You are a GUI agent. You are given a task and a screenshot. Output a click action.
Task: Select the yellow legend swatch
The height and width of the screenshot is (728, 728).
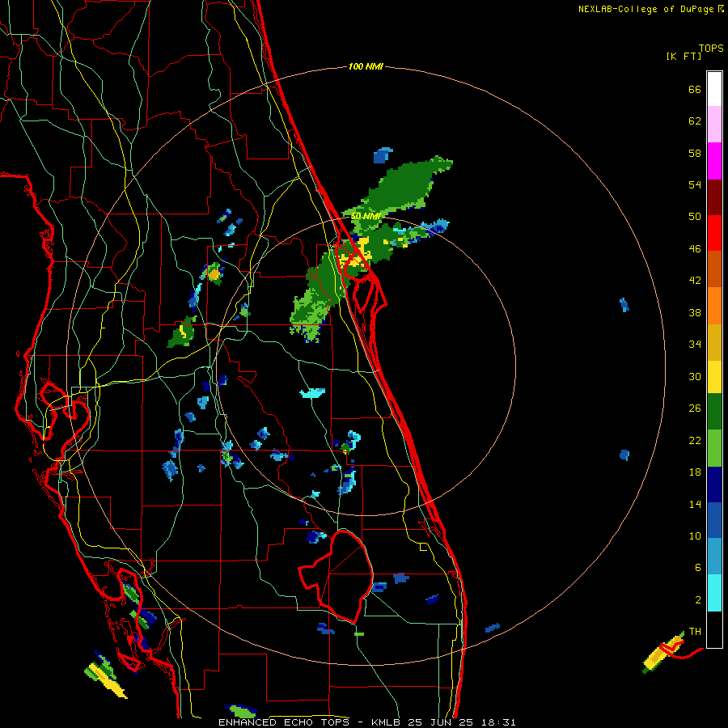click(x=714, y=377)
